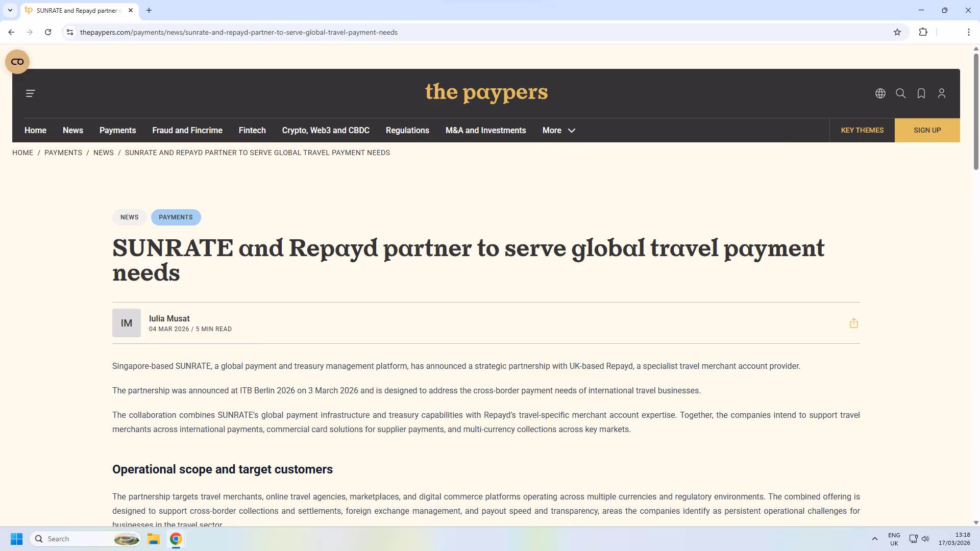Open the Payments navigation item
Screen dimensions: 980x551
coord(117,131)
